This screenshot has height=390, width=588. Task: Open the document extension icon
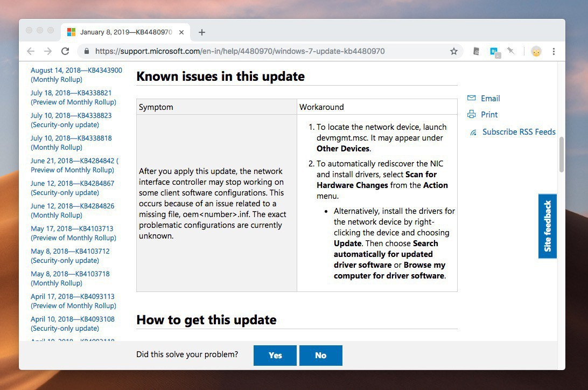tap(476, 51)
